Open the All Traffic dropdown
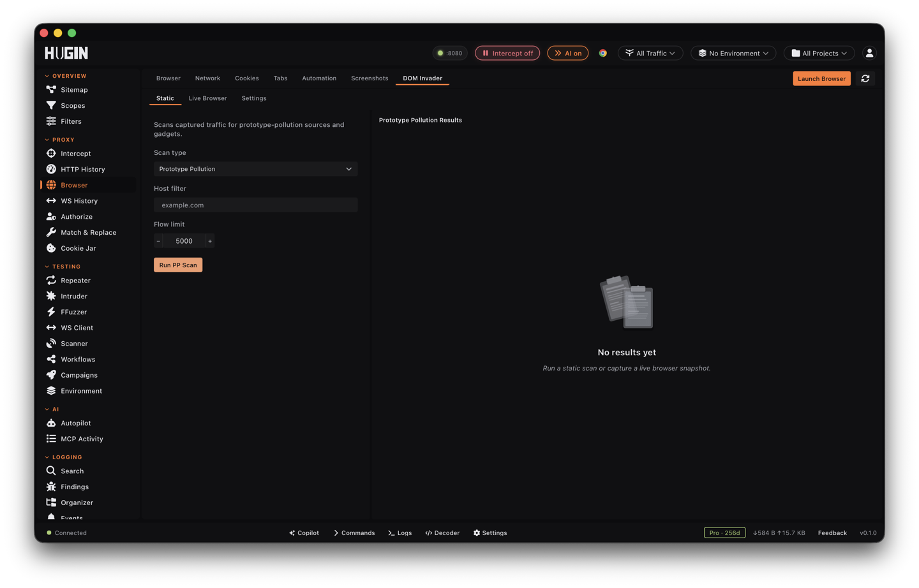This screenshot has height=588, width=919. tap(650, 53)
